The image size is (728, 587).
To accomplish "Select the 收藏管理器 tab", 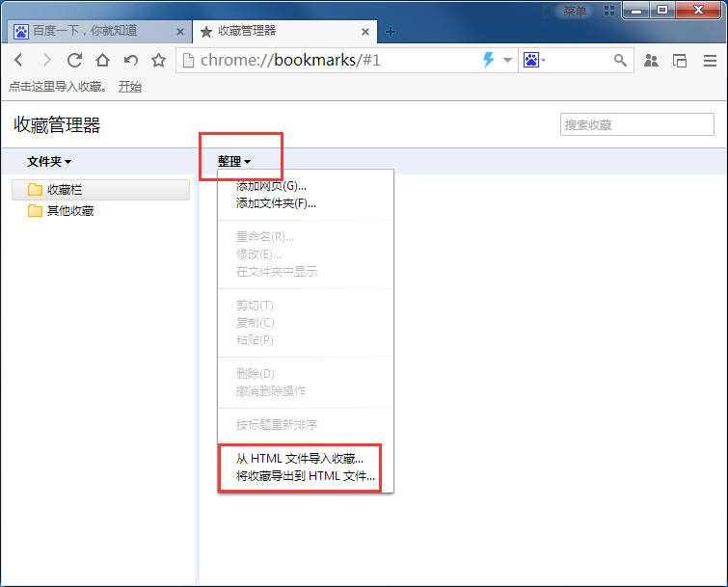I will click(284, 31).
